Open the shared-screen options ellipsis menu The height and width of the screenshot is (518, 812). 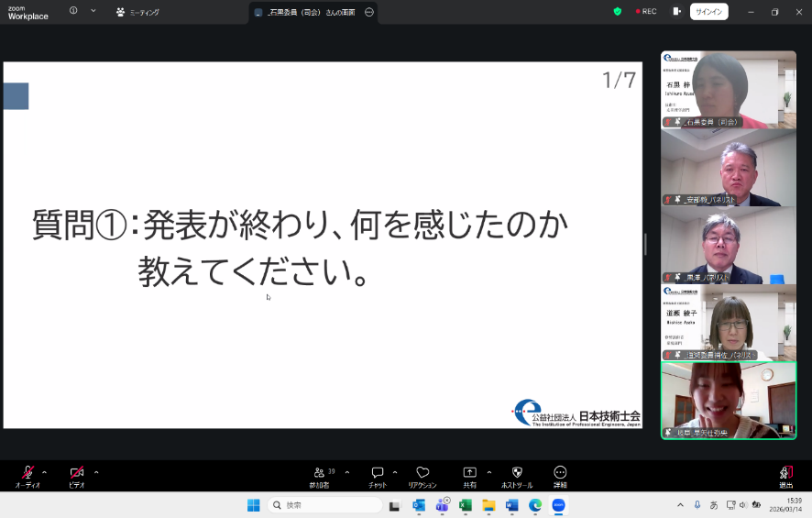369,13
